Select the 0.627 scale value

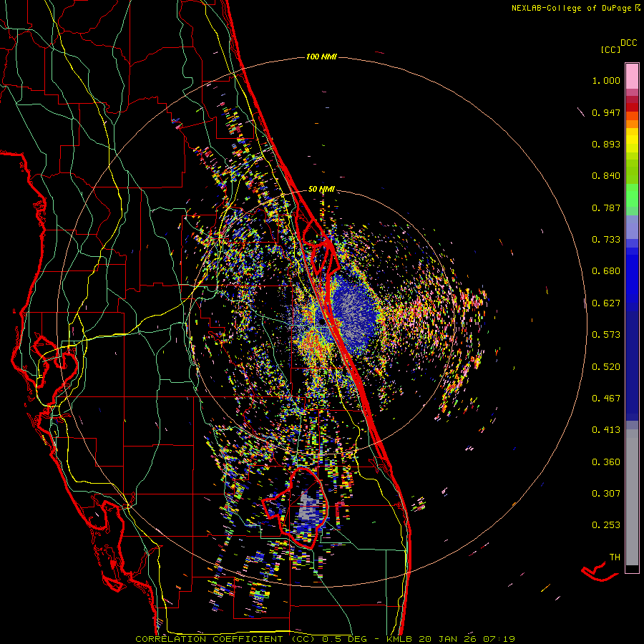tap(606, 303)
